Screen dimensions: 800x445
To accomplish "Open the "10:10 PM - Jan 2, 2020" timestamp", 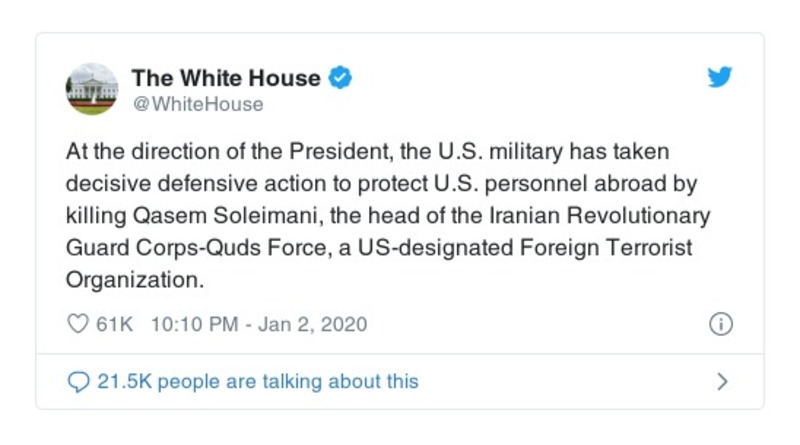I will click(x=258, y=324).
